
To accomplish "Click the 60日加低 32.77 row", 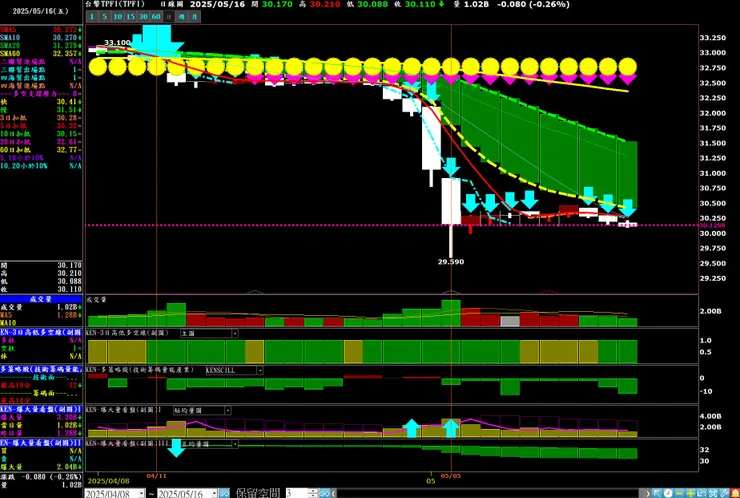I will click(x=41, y=150).
